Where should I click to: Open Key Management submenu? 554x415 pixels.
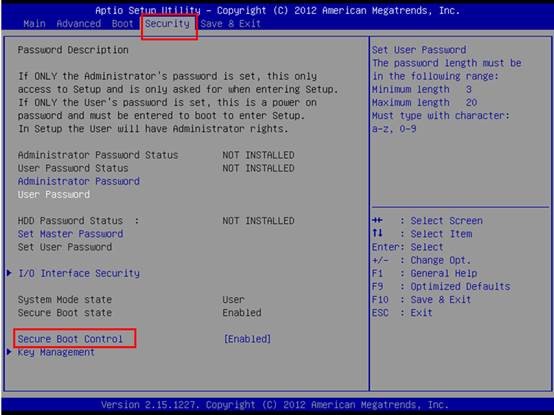(56, 352)
